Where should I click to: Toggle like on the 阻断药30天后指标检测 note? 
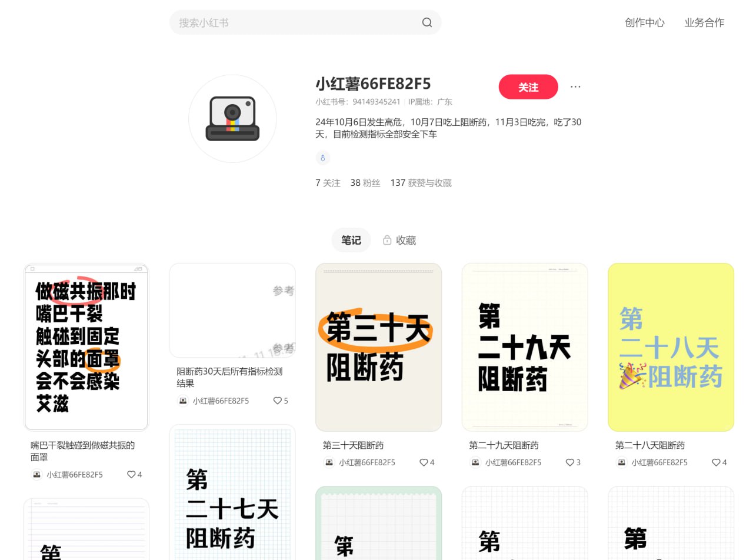276,401
